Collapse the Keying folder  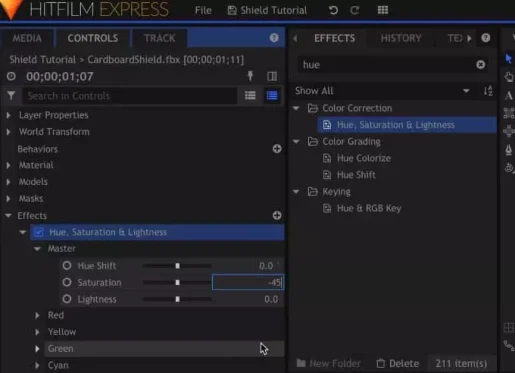click(x=296, y=191)
